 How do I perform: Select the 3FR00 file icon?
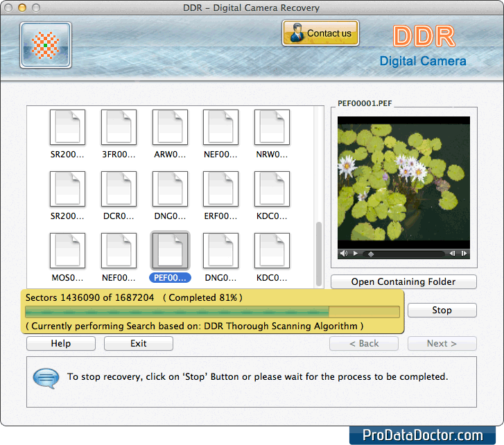[119, 128]
